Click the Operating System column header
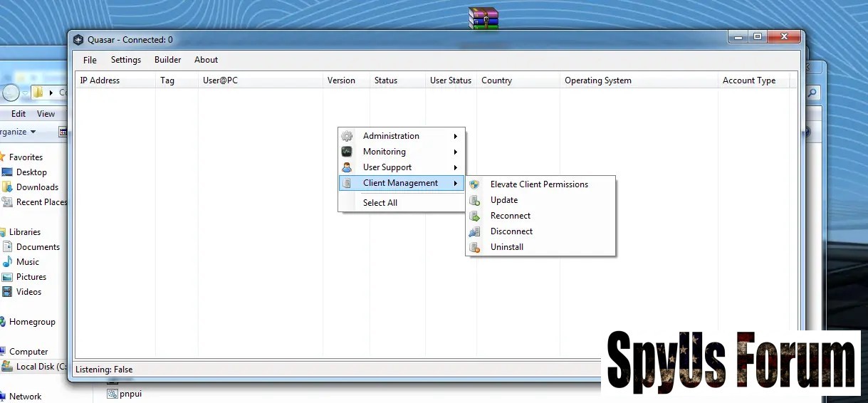 [x=597, y=80]
